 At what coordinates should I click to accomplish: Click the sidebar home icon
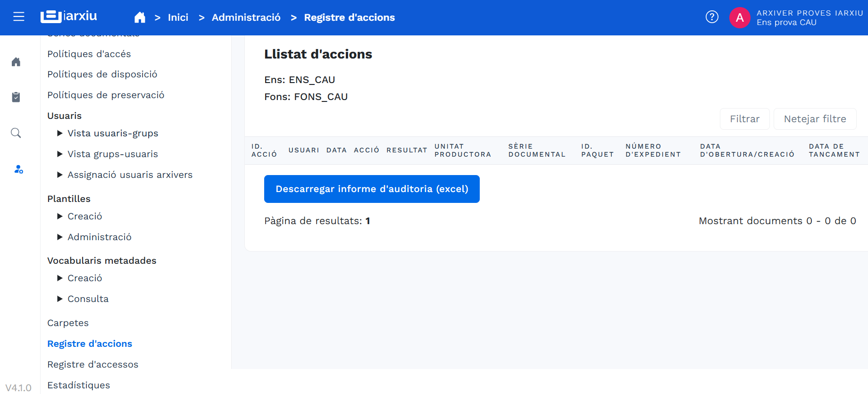point(16,62)
